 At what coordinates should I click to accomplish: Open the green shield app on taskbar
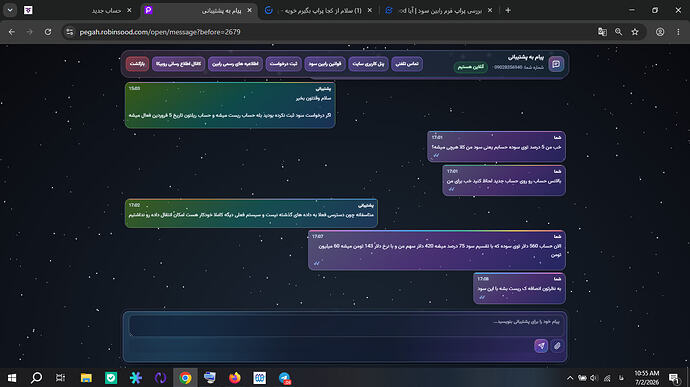(111, 378)
